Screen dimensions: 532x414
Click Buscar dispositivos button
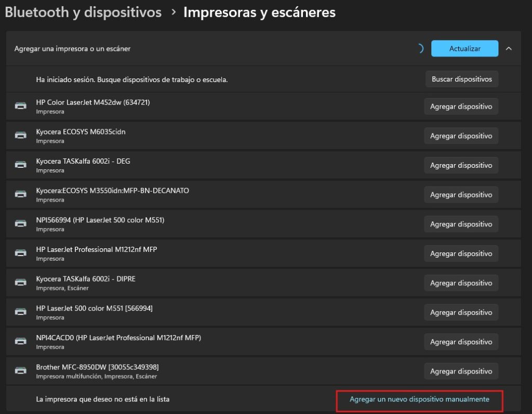point(461,79)
